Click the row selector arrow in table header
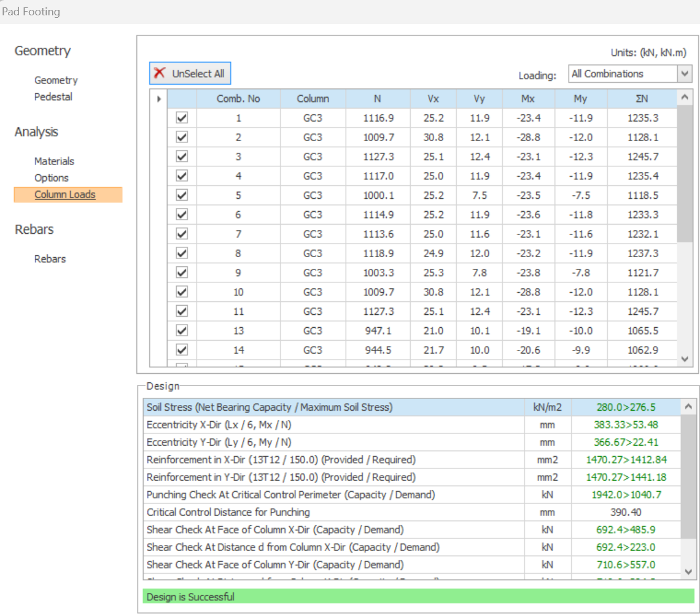This screenshot has height=615, width=700. tap(159, 99)
